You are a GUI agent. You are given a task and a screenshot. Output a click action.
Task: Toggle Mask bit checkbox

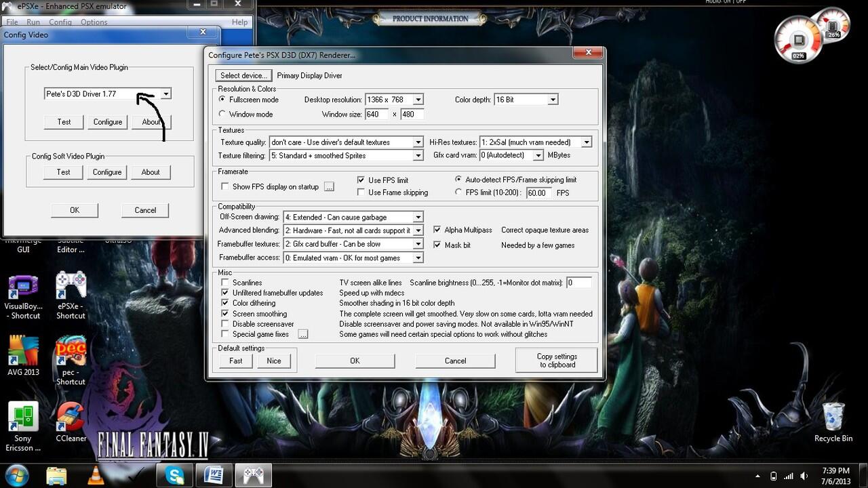pyautogui.click(x=437, y=245)
